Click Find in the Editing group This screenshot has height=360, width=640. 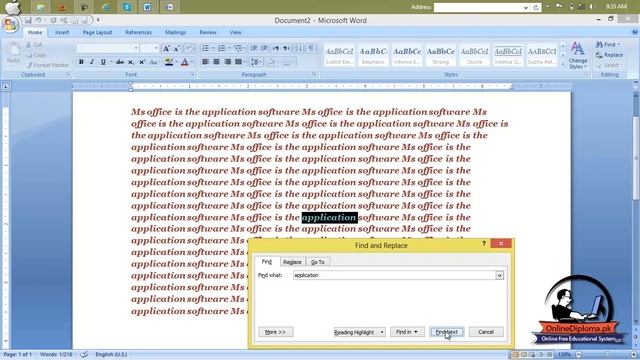[608, 44]
